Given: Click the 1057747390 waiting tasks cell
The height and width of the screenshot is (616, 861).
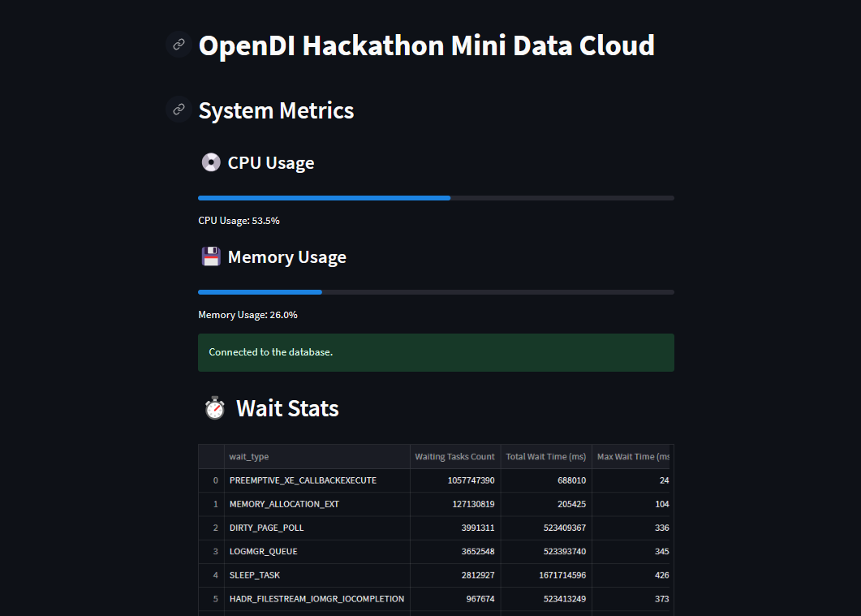Looking at the screenshot, I should 455,480.
